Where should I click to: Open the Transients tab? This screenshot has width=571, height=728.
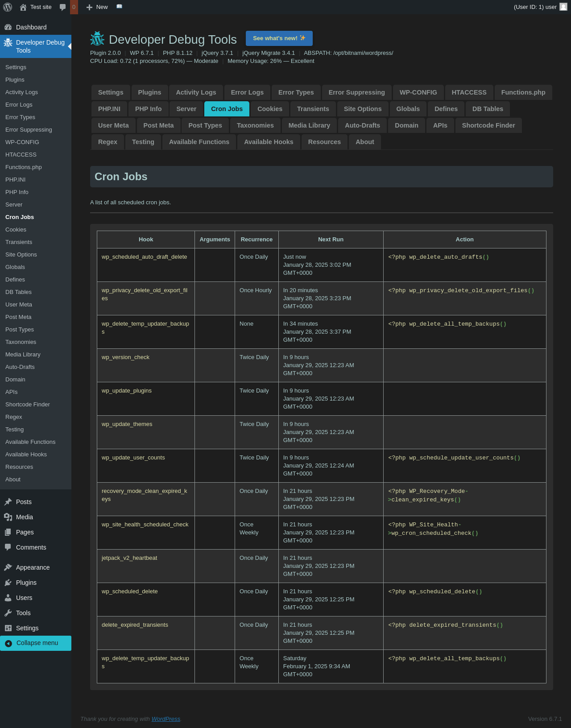(313, 109)
